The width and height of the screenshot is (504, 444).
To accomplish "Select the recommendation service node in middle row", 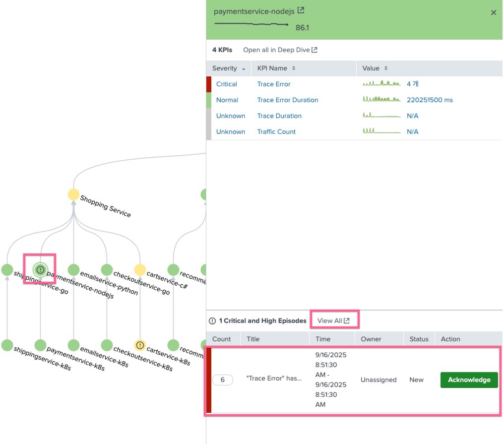I will [x=173, y=269].
